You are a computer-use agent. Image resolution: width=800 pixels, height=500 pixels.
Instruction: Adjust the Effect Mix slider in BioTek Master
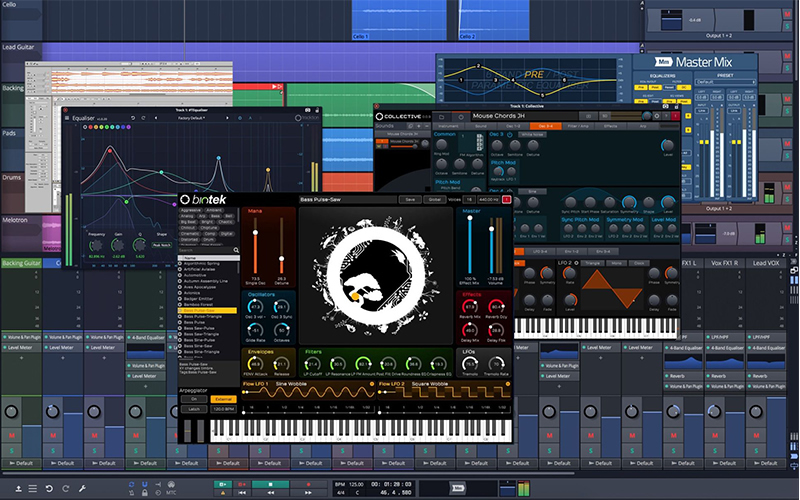click(x=470, y=245)
